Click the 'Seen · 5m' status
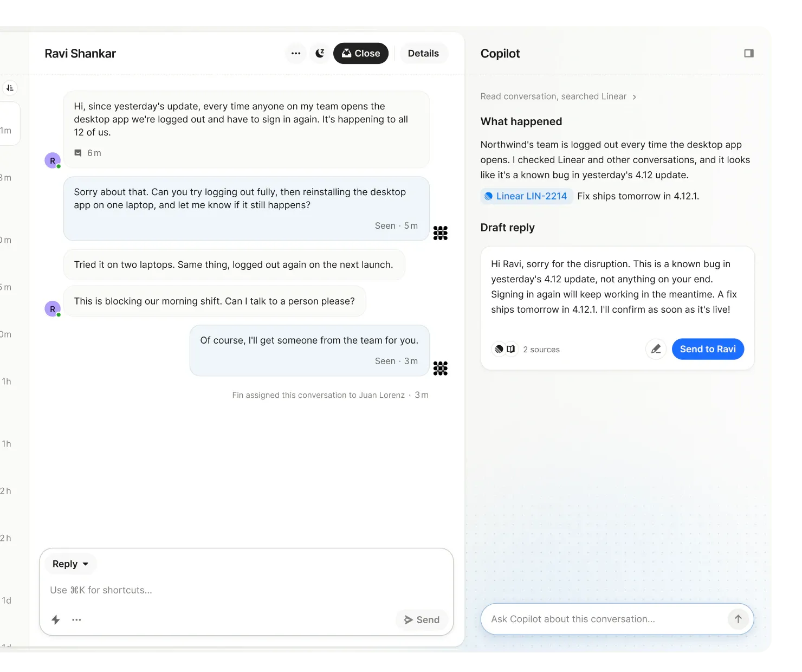802x672 pixels. pos(396,226)
